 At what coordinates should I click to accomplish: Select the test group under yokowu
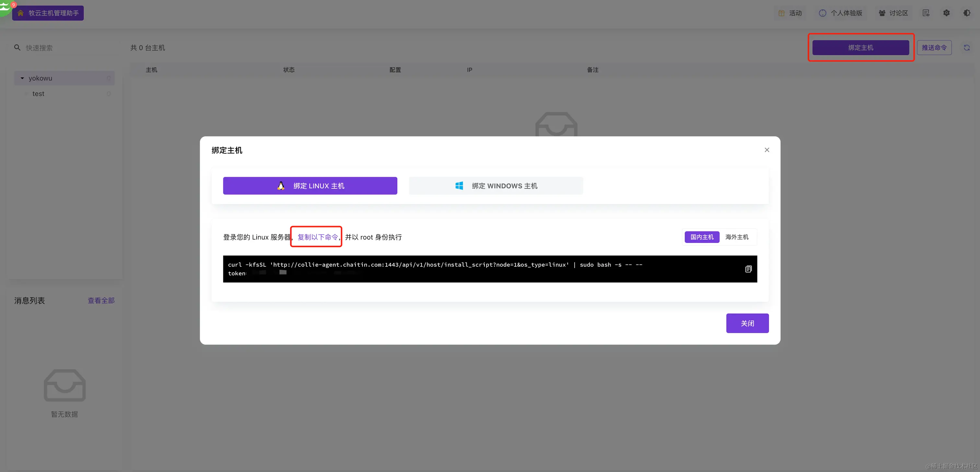[38, 94]
